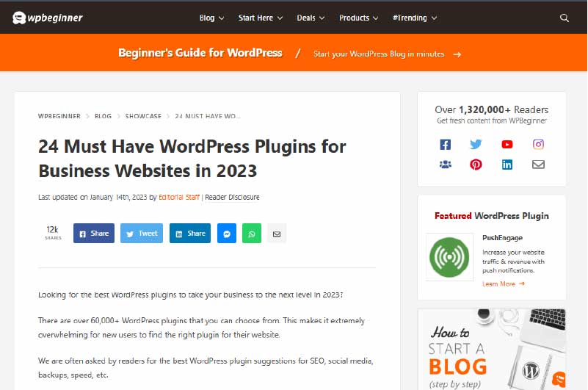
Task: Expand the Start Here menu
Action: [261, 18]
